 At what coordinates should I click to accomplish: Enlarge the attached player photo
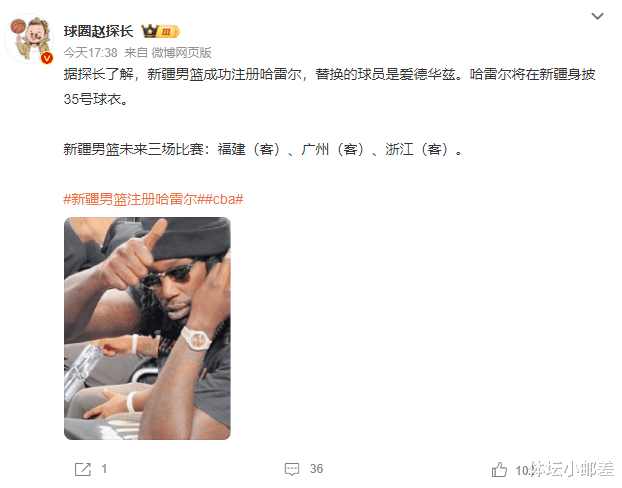pos(147,328)
